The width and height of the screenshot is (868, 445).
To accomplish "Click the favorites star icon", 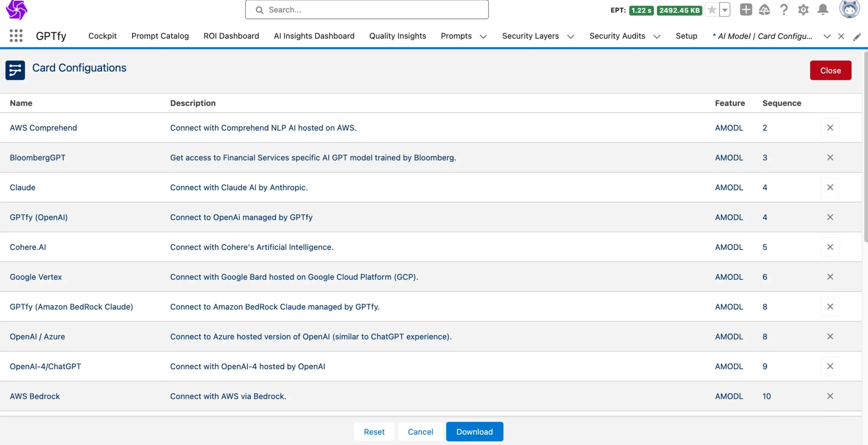I will tap(712, 10).
